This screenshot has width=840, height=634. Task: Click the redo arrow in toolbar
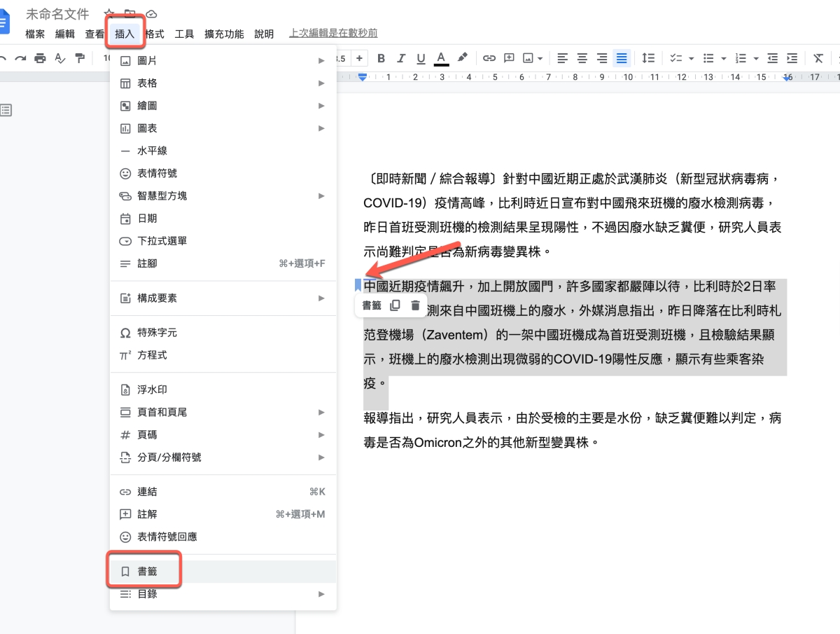click(x=20, y=58)
